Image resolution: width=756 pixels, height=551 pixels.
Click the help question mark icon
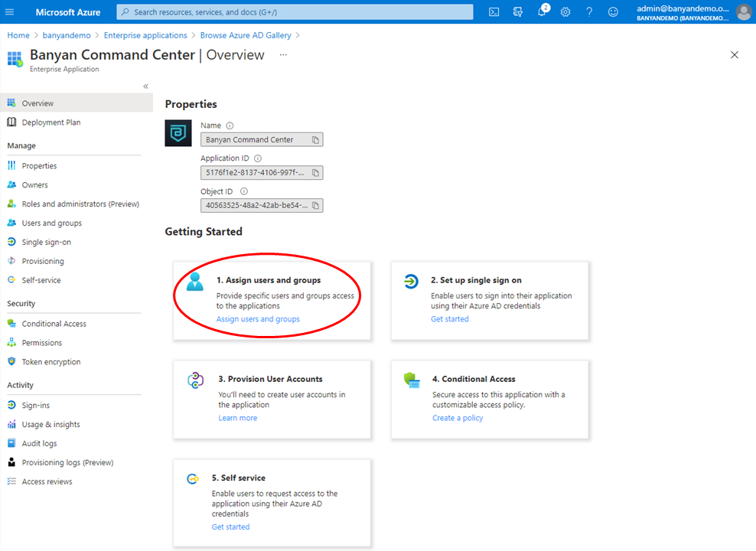click(589, 12)
